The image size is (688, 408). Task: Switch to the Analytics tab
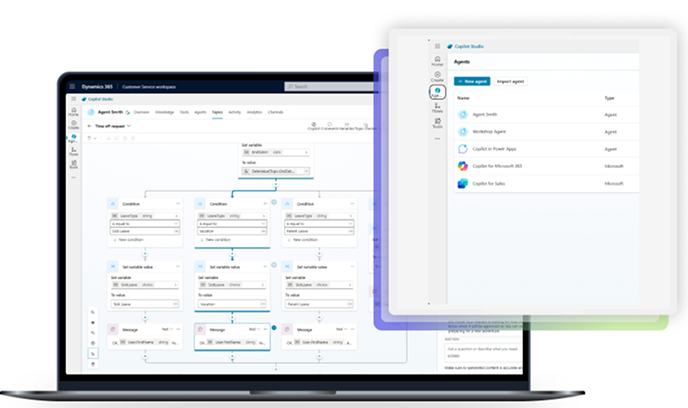(254, 112)
